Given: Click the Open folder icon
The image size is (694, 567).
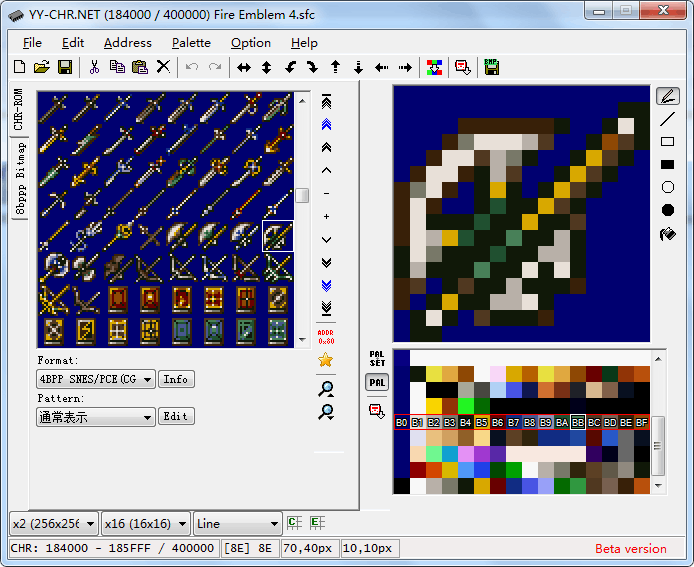Looking at the screenshot, I should click(42, 67).
